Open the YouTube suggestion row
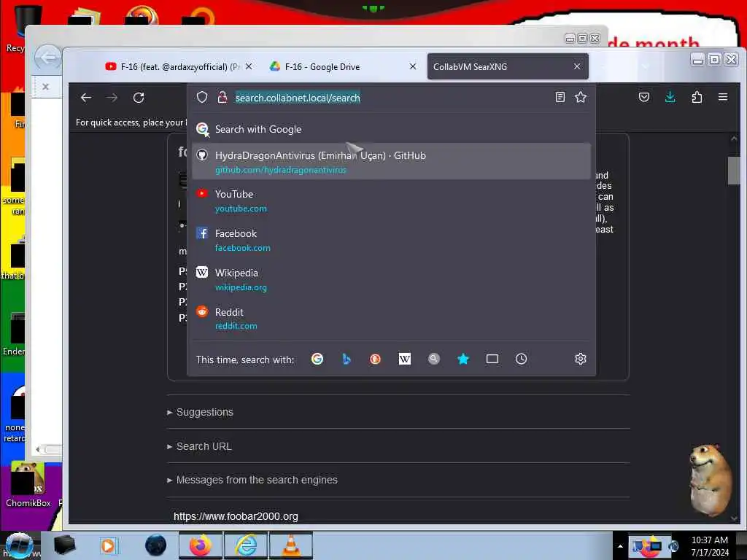The image size is (747, 560). 391,201
